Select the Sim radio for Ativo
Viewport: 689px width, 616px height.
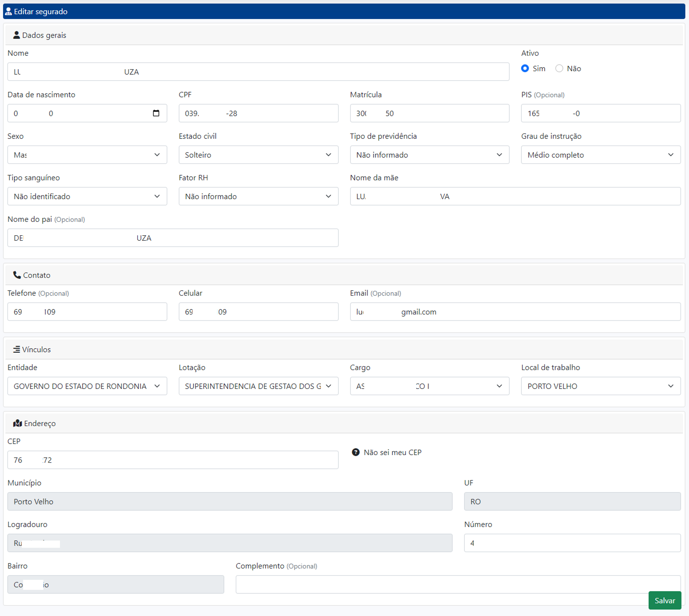(x=525, y=68)
